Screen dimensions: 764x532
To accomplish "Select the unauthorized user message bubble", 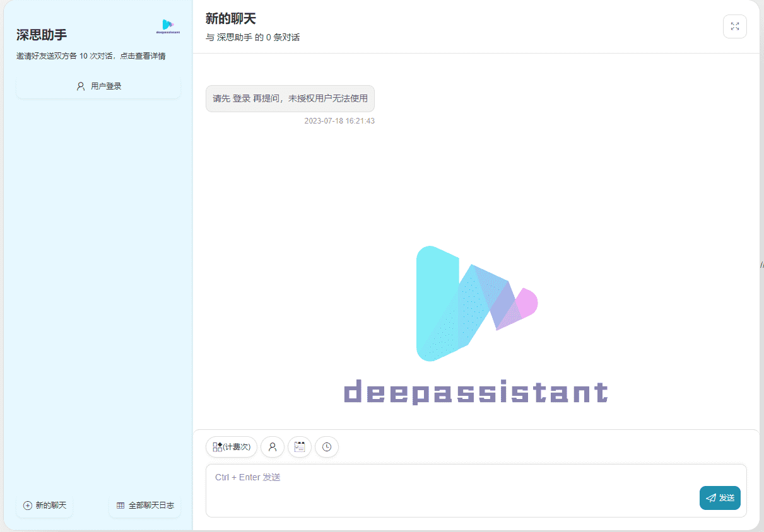I will [290, 99].
